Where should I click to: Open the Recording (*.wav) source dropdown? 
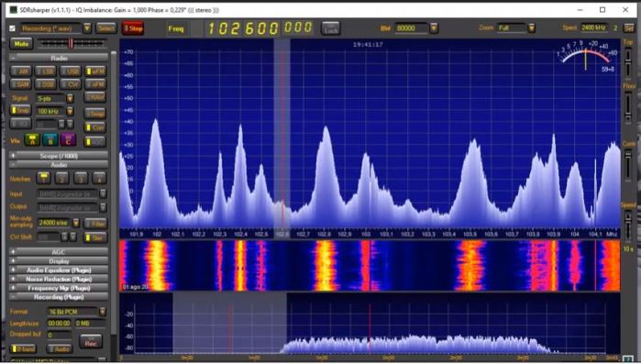coord(87,28)
